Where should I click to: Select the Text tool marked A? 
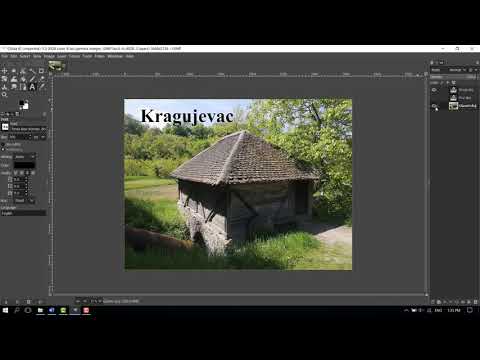point(32,87)
